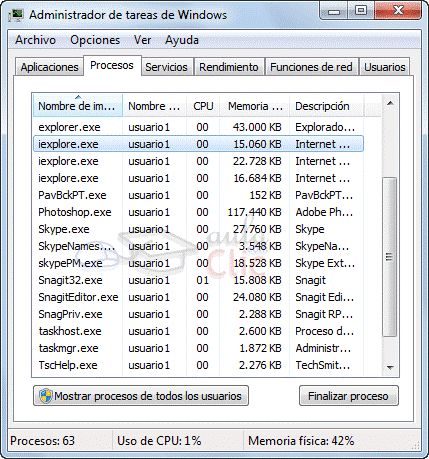429x459 pixels.
Task: Sort by Nombre de imagen column header
Action: tap(78, 106)
